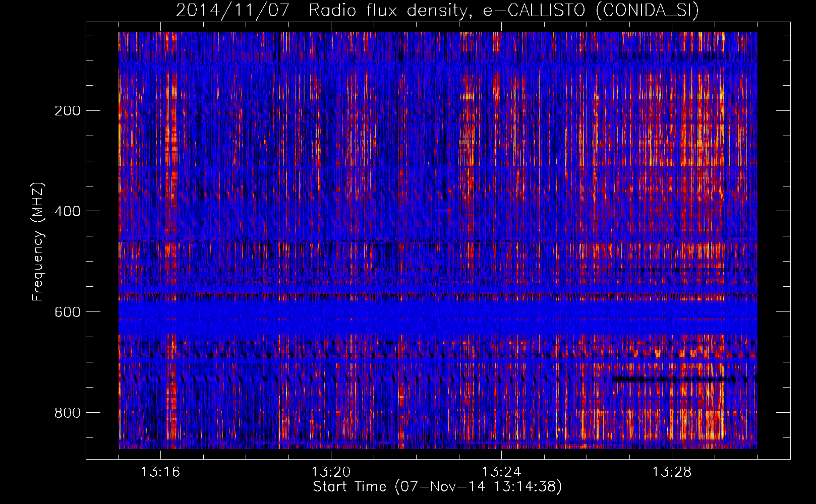Click the 600 frequency tick label
The image size is (816, 504).
point(68,312)
